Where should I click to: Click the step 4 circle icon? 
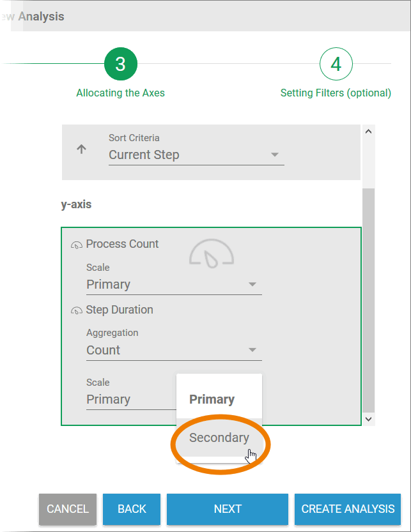tap(336, 65)
